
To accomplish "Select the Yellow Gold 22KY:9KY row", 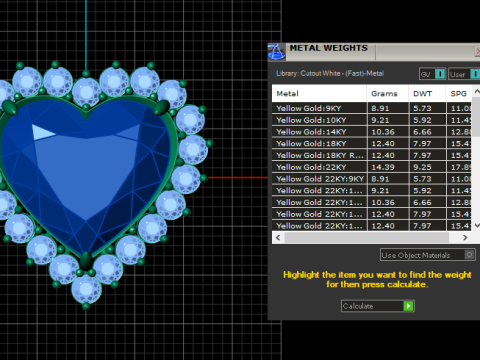I will 372,179.
